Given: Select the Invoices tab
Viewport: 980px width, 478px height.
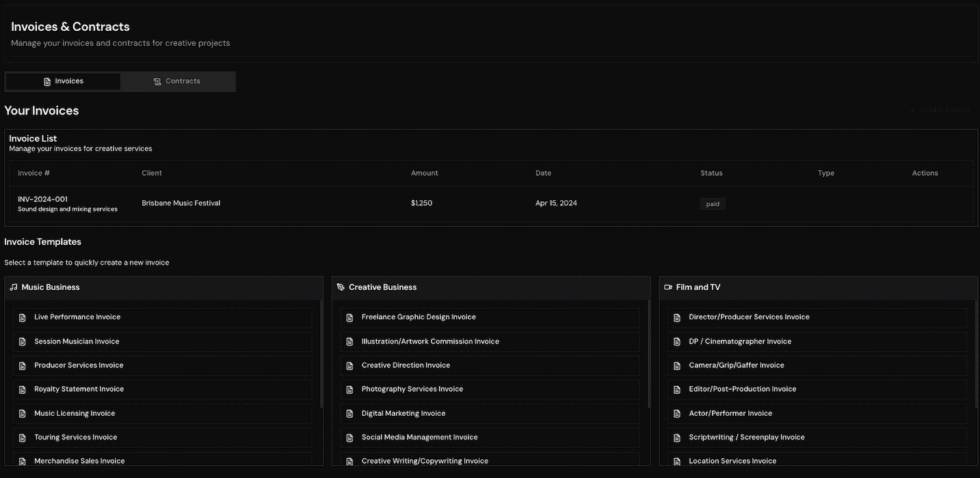Looking at the screenshot, I should [63, 81].
